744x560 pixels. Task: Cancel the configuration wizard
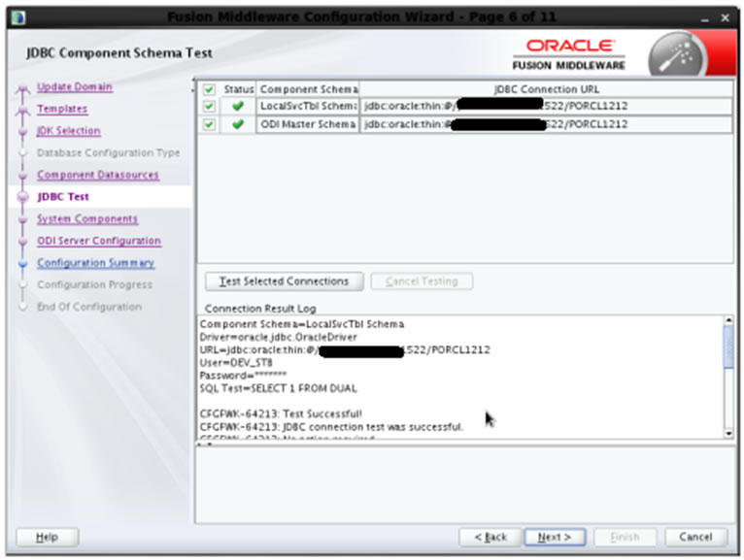click(x=695, y=538)
